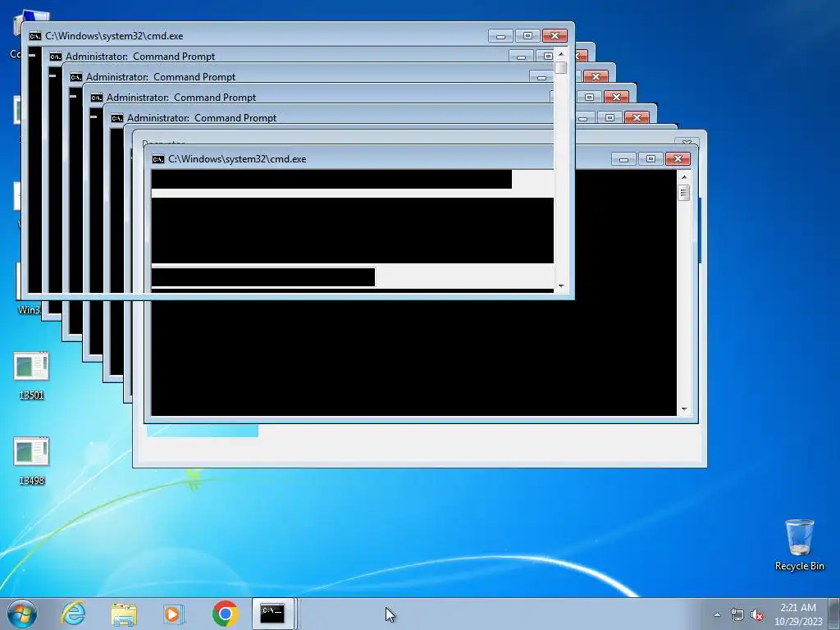The height and width of the screenshot is (630, 840).
Task: Minimize the fourth Administrator: Command Prompt window
Action: tap(583, 117)
